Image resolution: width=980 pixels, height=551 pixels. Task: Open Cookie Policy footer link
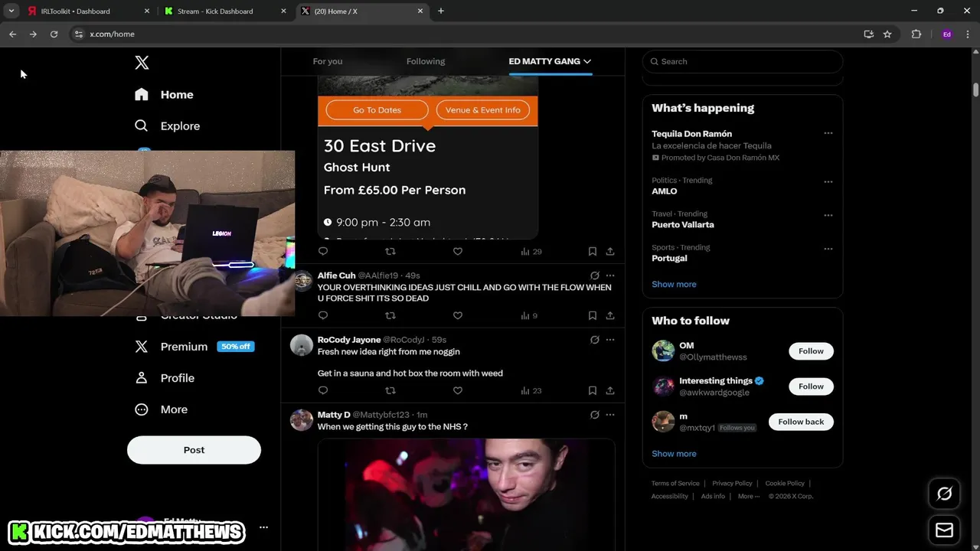coord(785,484)
